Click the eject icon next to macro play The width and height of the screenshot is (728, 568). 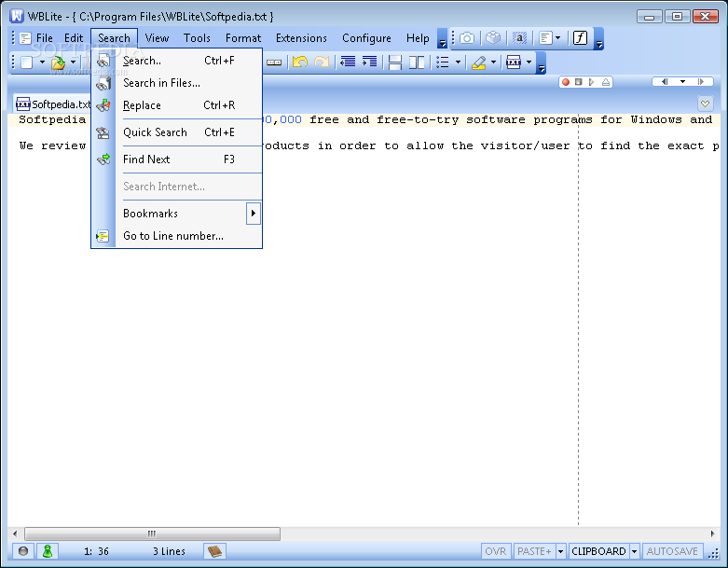pyautogui.click(x=606, y=82)
